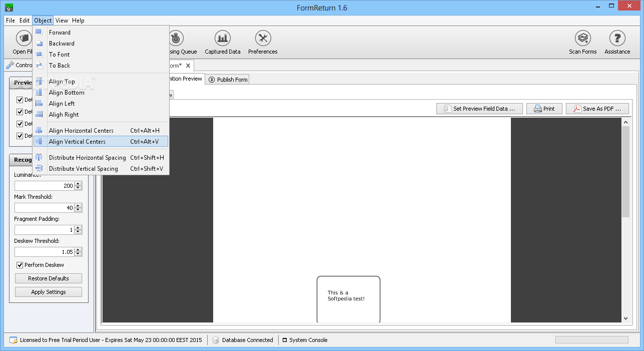Screen dimensions: 644x351
Task: Open the Edit menu
Action: pos(25,21)
